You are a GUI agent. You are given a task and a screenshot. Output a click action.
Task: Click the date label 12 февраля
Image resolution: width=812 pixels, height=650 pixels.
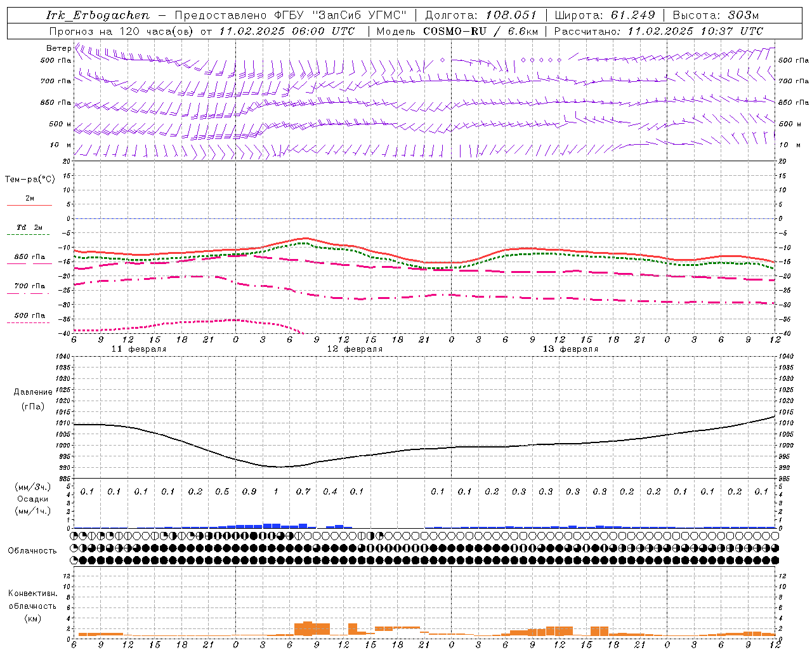click(355, 349)
